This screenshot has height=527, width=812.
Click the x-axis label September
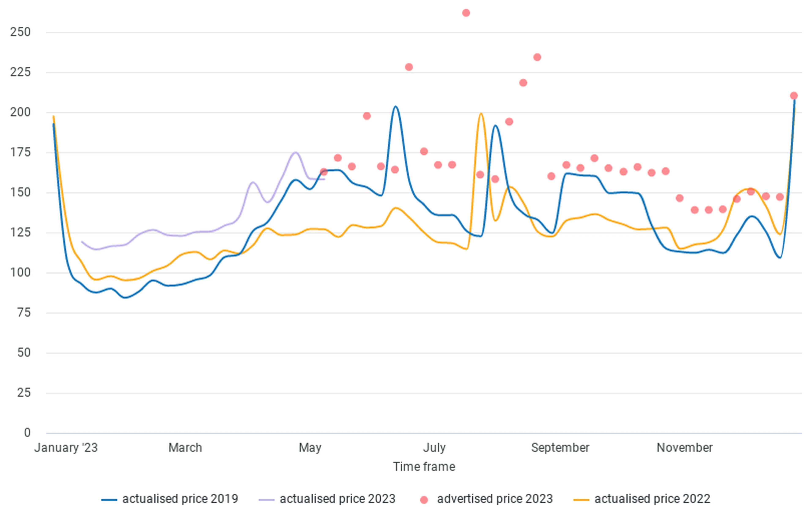point(560,448)
